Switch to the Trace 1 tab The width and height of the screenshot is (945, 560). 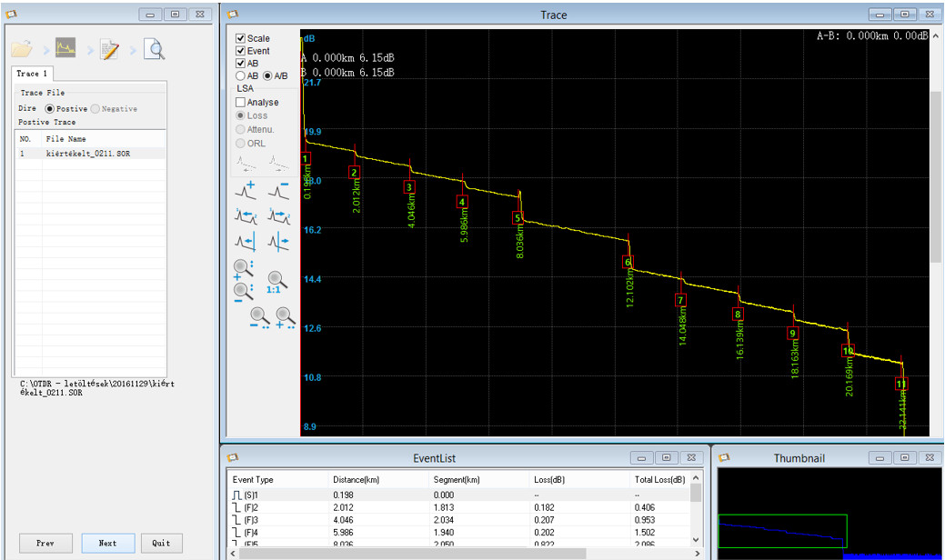[31, 74]
